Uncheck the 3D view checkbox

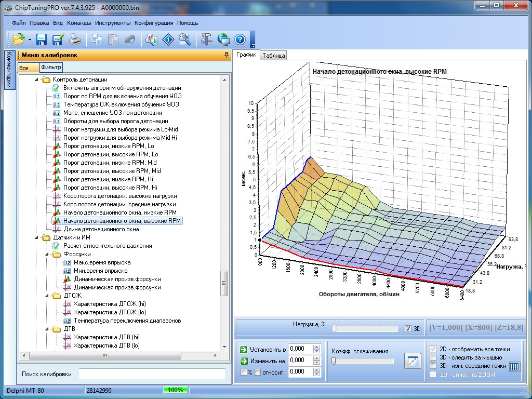coord(408,329)
